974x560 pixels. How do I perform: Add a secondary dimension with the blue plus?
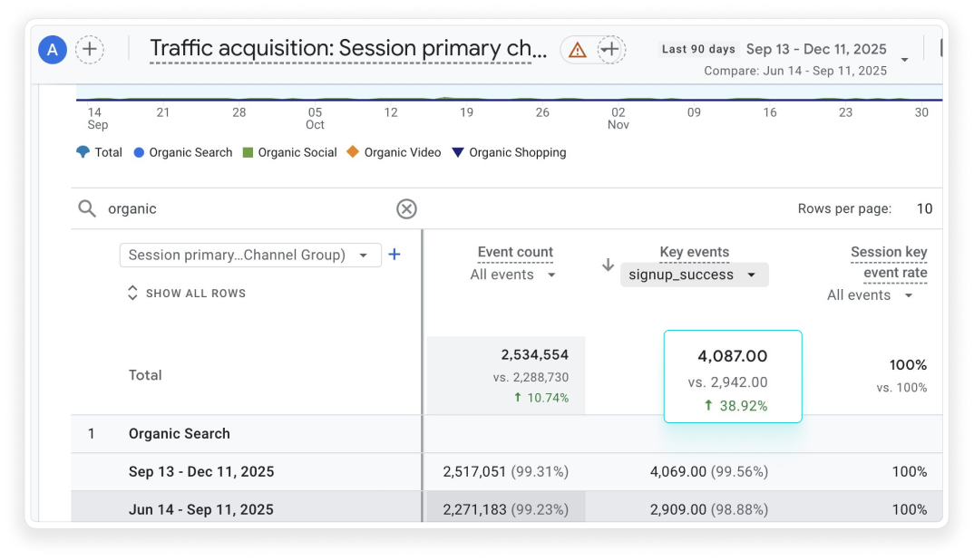pos(394,255)
